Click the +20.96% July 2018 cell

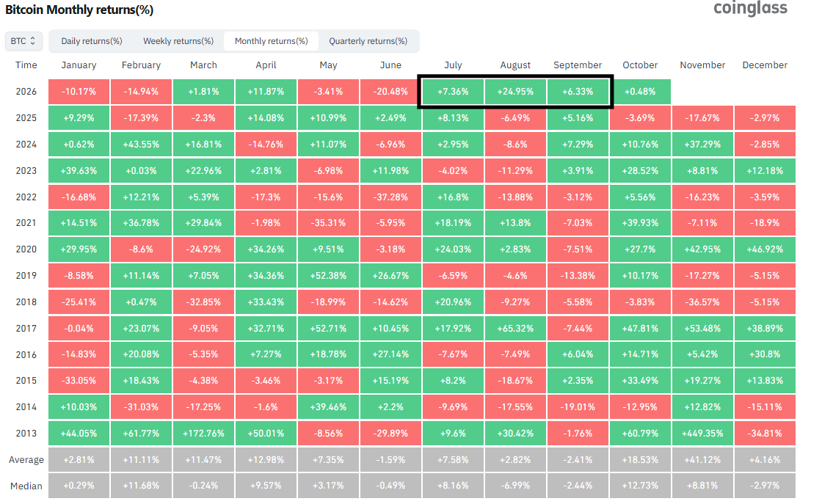453,302
